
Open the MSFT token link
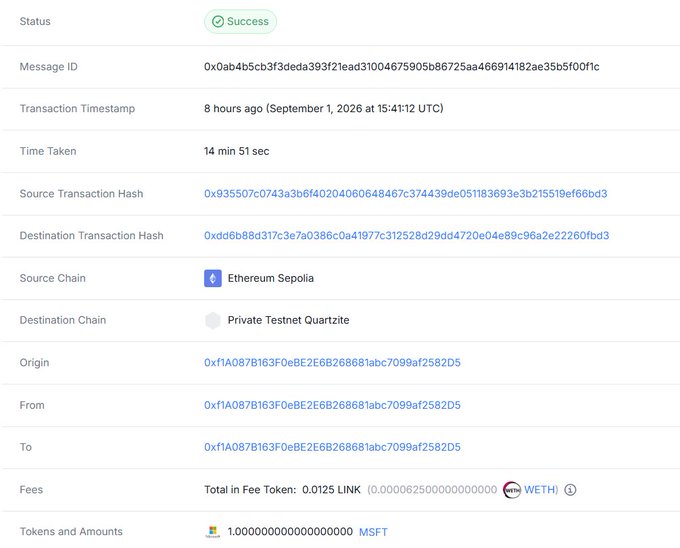(373, 532)
